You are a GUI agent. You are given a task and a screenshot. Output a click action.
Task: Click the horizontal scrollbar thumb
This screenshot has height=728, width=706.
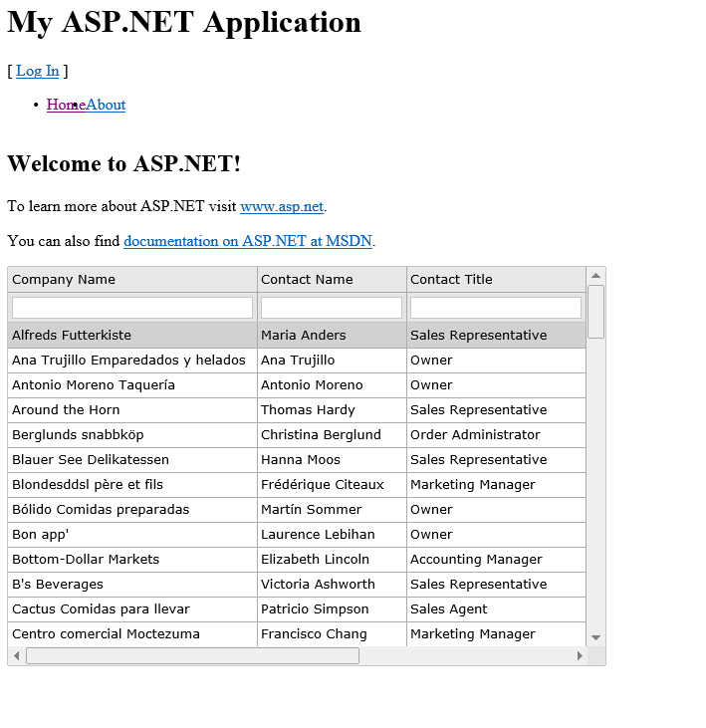tap(192, 655)
